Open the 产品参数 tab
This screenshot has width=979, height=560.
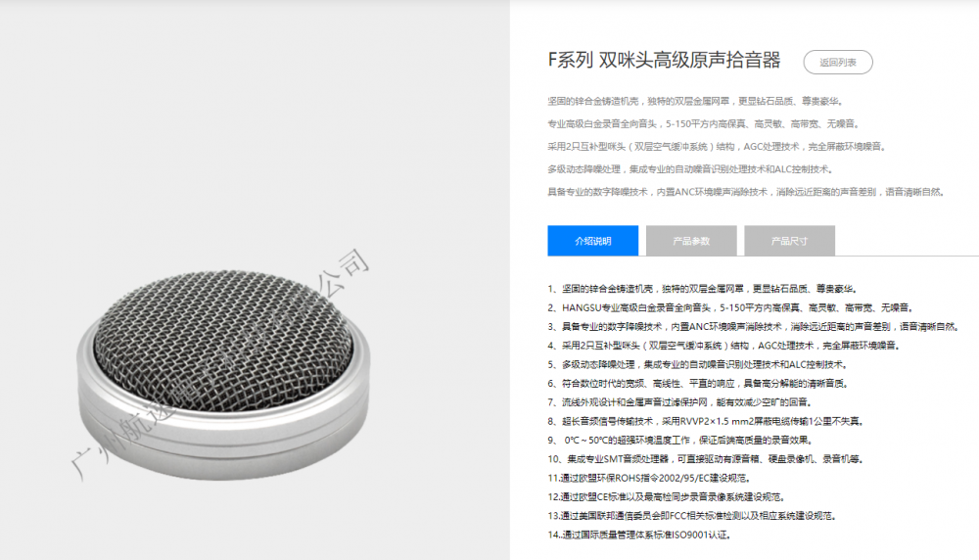(x=691, y=241)
